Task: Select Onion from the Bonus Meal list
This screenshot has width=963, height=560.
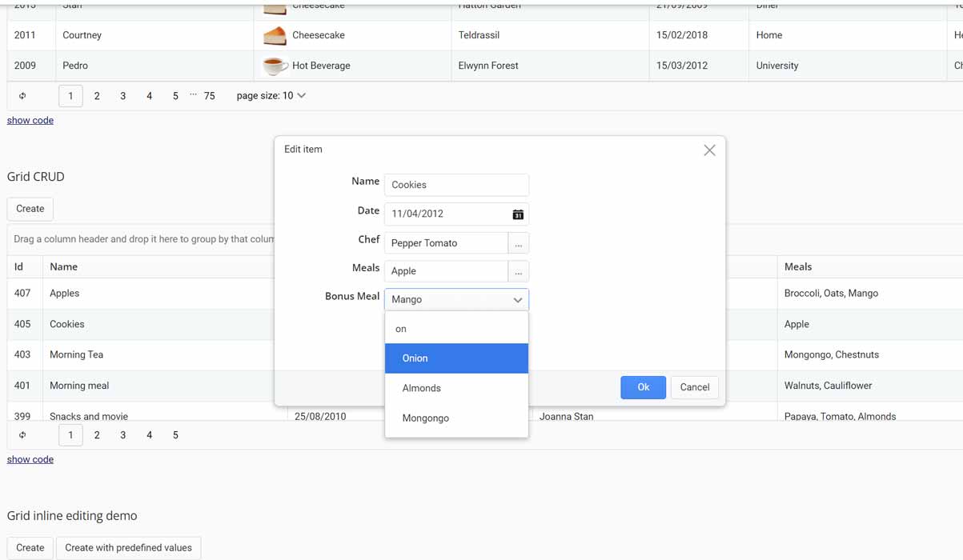Action: coord(456,358)
